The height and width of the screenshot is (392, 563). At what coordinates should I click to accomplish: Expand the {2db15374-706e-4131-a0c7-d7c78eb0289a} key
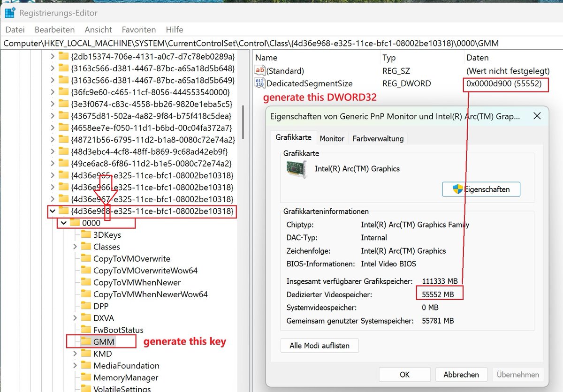tap(53, 56)
